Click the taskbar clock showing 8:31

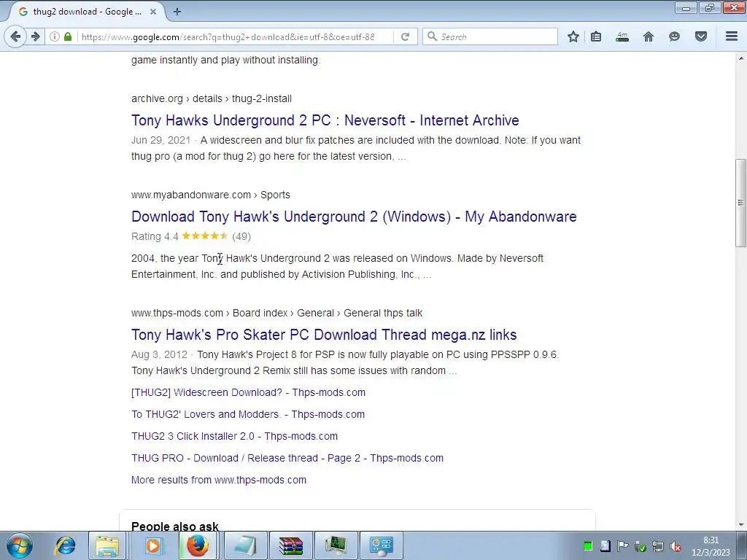pos(711,546)
